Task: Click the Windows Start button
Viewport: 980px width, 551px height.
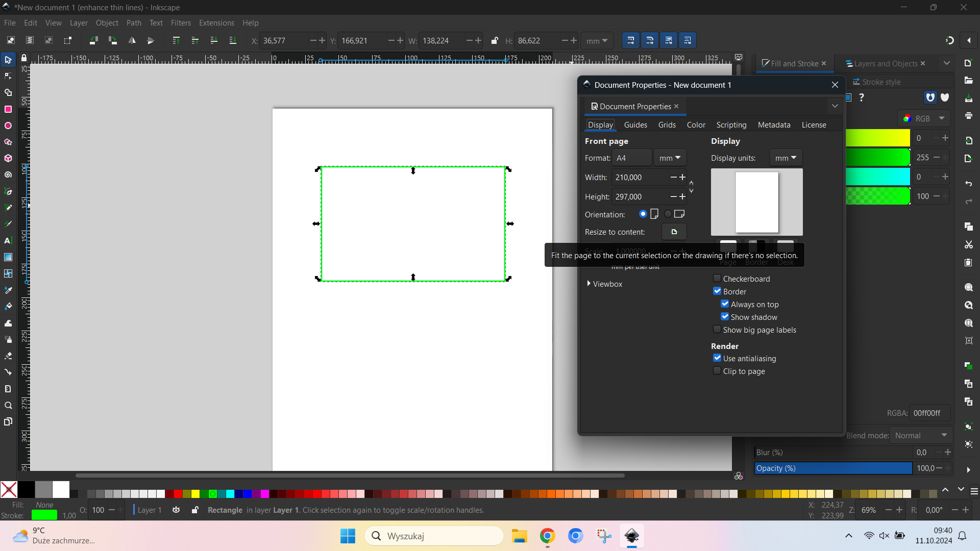Action: pos(348,536)
